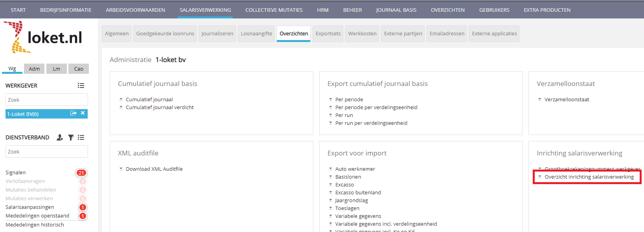Click the Dienstverband search field
Viewport: 644px width, 232px height.
click(x=46, y=152)
